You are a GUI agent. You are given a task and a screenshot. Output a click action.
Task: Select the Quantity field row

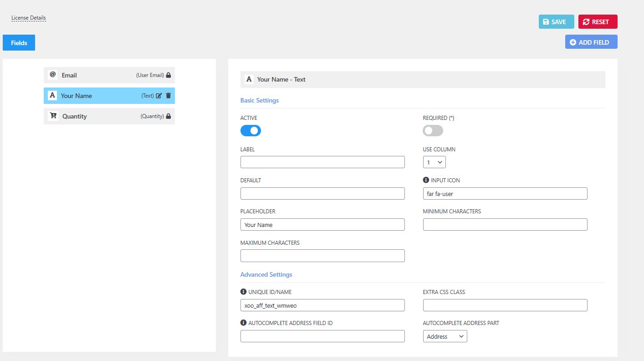click(109, 116)
